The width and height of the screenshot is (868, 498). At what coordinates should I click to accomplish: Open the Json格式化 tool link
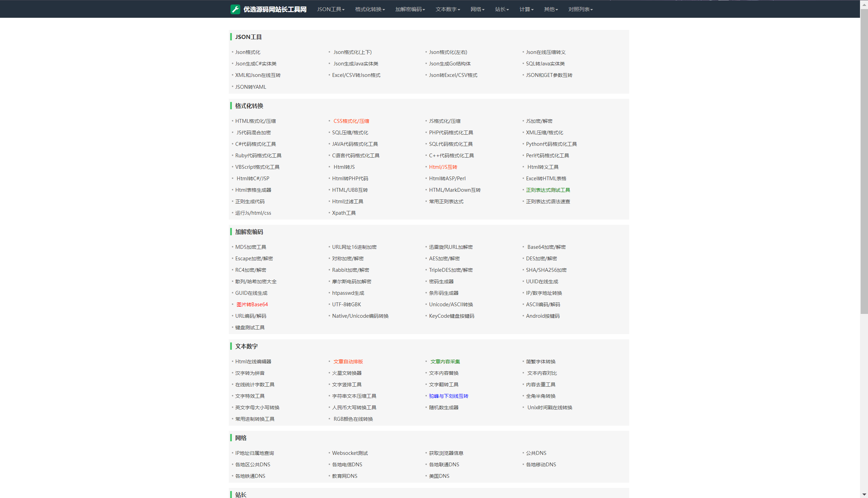click(x=248, y=52)
